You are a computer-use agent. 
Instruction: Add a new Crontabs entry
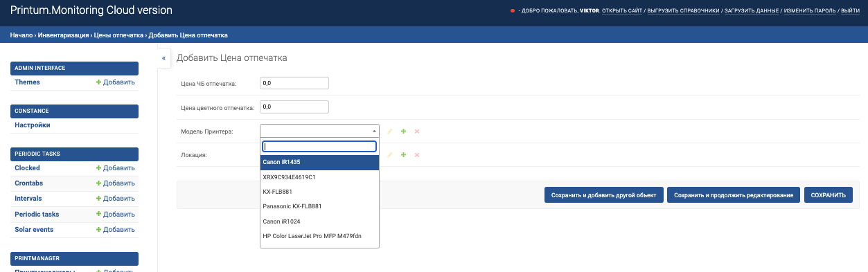click(116, 183)
